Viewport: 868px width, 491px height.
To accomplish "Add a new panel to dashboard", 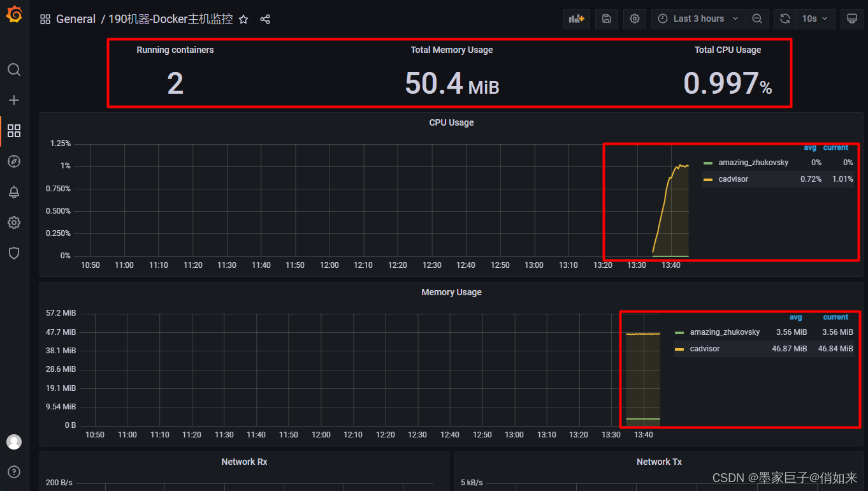I will pos(577,18).
